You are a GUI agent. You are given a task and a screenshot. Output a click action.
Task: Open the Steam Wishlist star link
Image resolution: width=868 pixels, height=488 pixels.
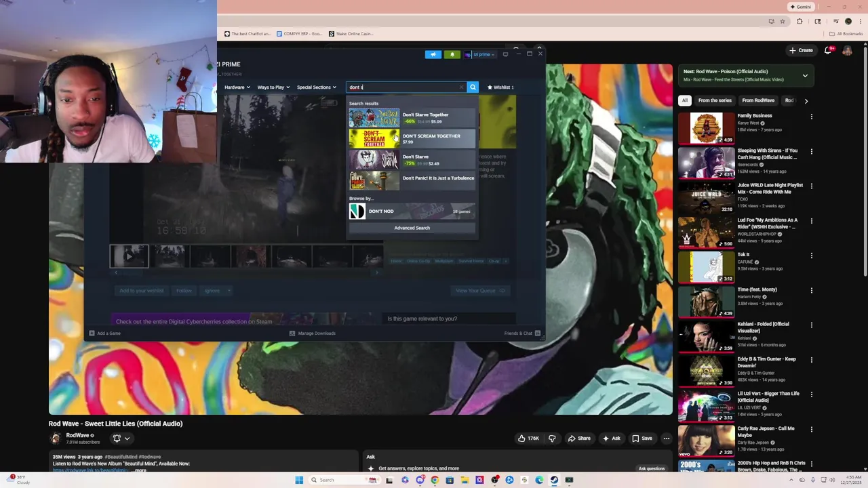point(500,87)
